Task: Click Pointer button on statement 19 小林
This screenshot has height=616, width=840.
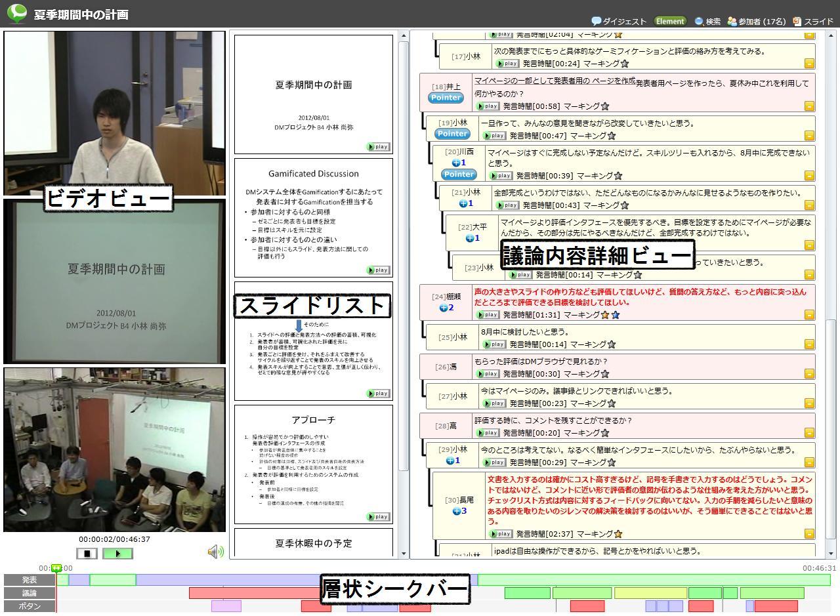Action: 452,134
